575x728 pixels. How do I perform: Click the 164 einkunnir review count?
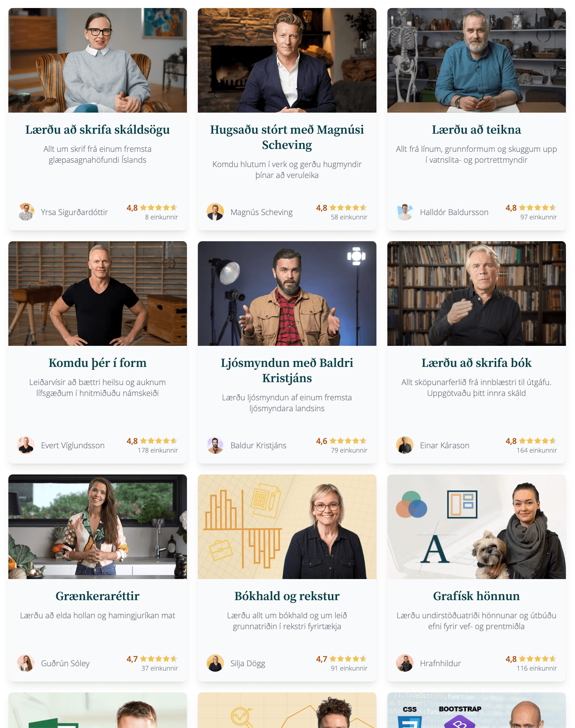tap(537, 450)
